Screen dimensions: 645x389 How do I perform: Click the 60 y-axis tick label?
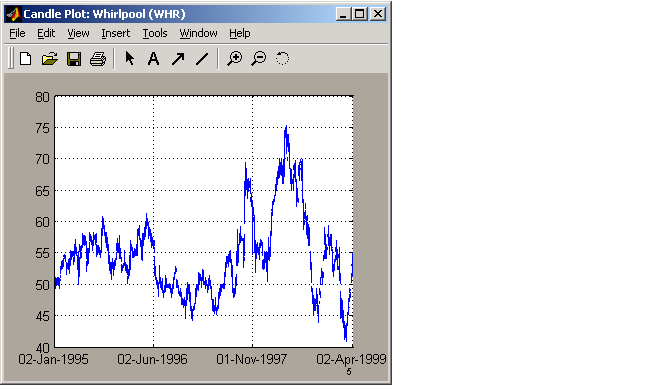pyautogui.click(x=42, y=222)
